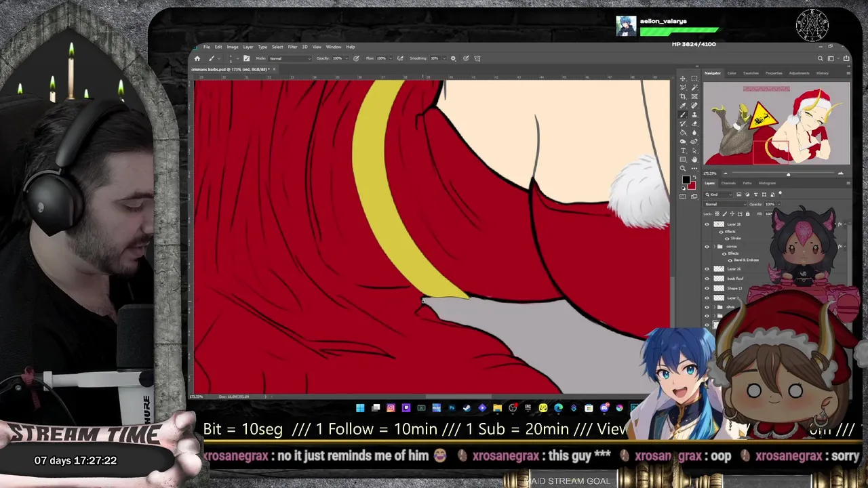Open the brush Opacity dropdown arrow
This screenshot has width=868, height=488.
[347, 58]
